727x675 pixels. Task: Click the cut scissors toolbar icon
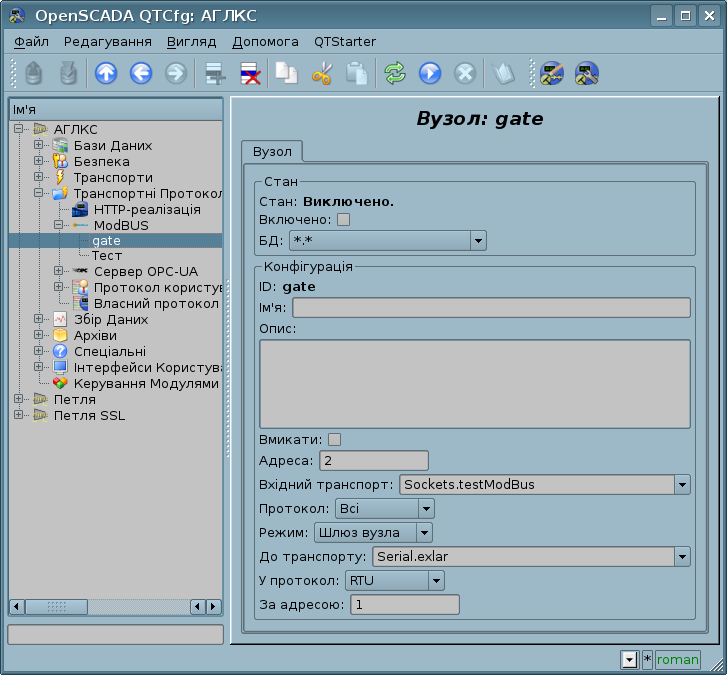point(321,72)
